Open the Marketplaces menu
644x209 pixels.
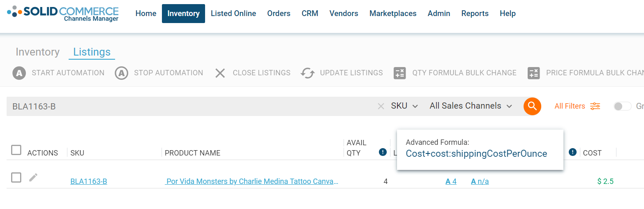point(393,14)
